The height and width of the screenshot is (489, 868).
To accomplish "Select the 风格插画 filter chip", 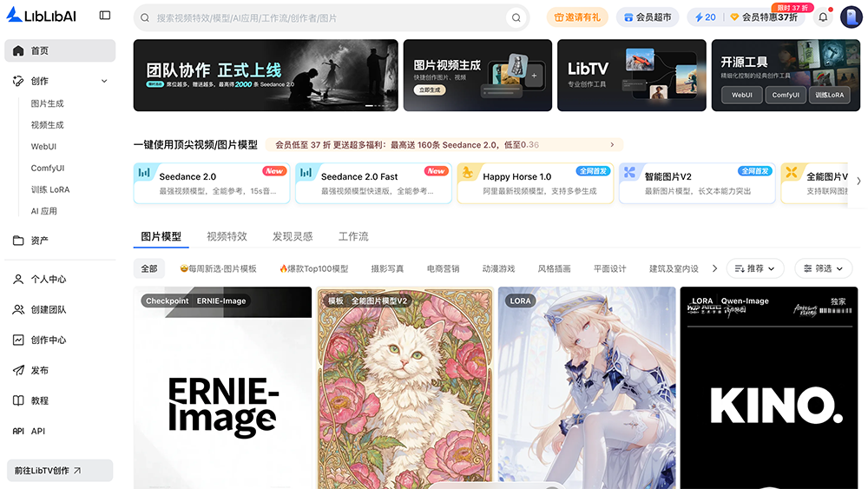I will tap(554, 268).
